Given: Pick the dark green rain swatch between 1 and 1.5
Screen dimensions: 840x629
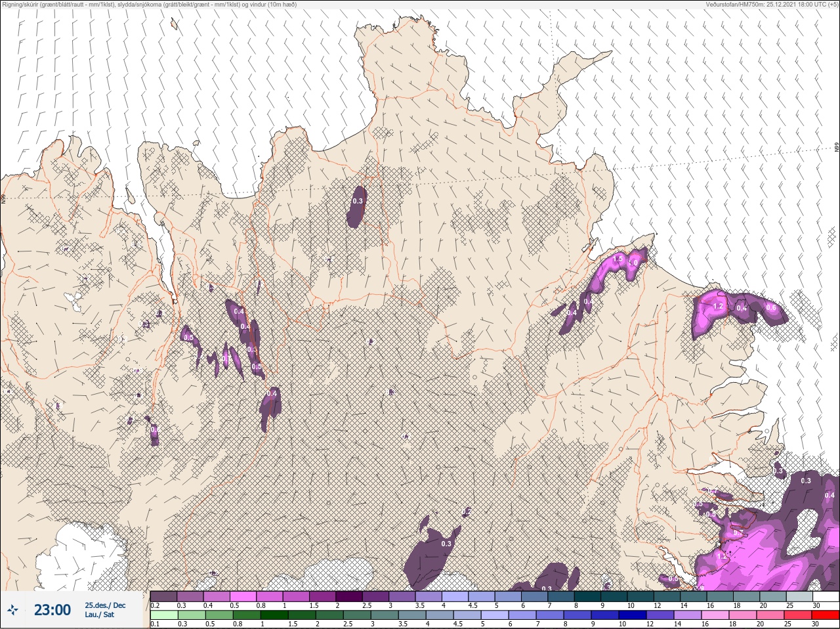Looking at the screenshot, I should (x=274, y=615).
